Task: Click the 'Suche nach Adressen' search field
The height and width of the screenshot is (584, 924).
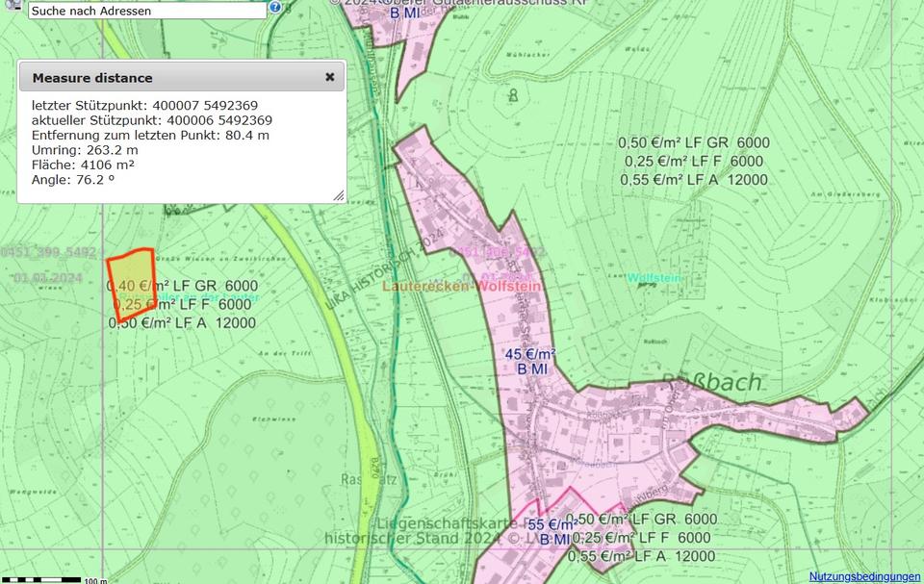Action: [146, 11]
